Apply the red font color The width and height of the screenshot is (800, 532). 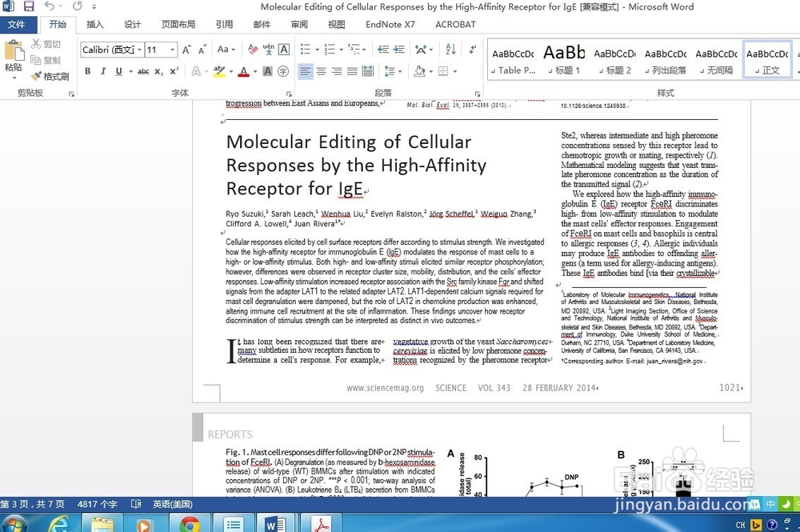(x=243, y=71)
